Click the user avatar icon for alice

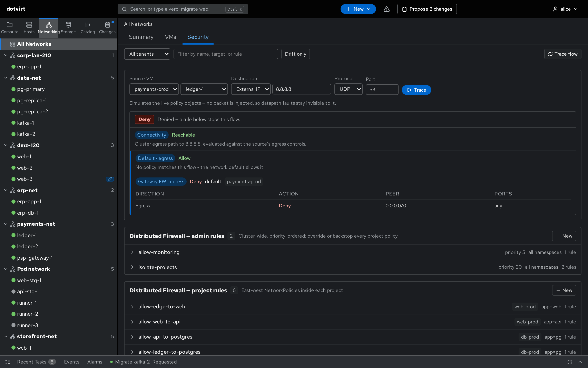(555, 9)
